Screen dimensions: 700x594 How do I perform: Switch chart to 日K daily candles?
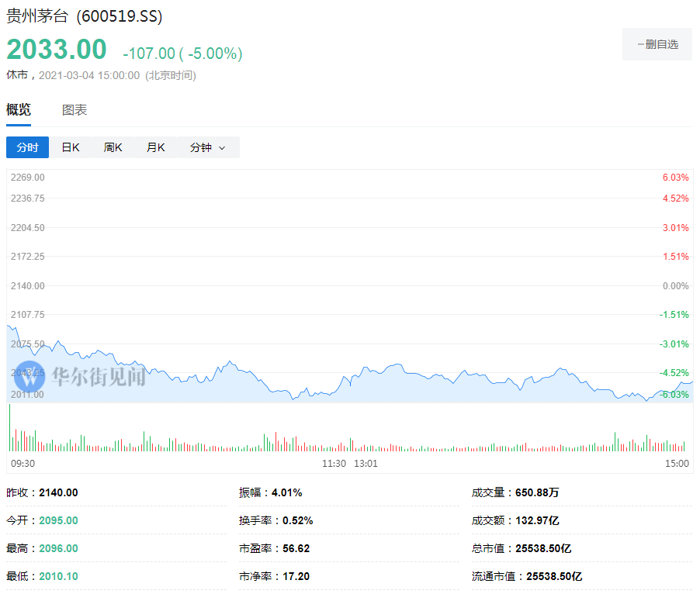[71, 147]
